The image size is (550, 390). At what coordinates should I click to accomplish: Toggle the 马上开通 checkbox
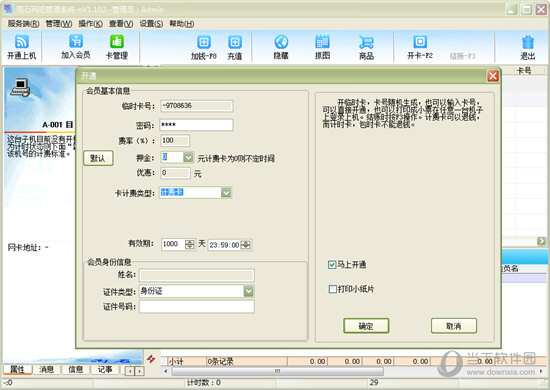tap(332, 265)
